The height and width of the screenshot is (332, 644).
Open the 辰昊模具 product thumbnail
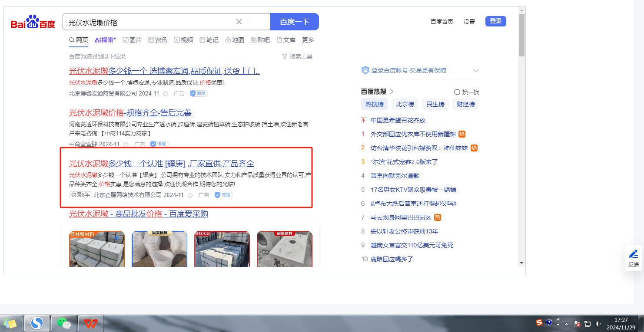159,249
